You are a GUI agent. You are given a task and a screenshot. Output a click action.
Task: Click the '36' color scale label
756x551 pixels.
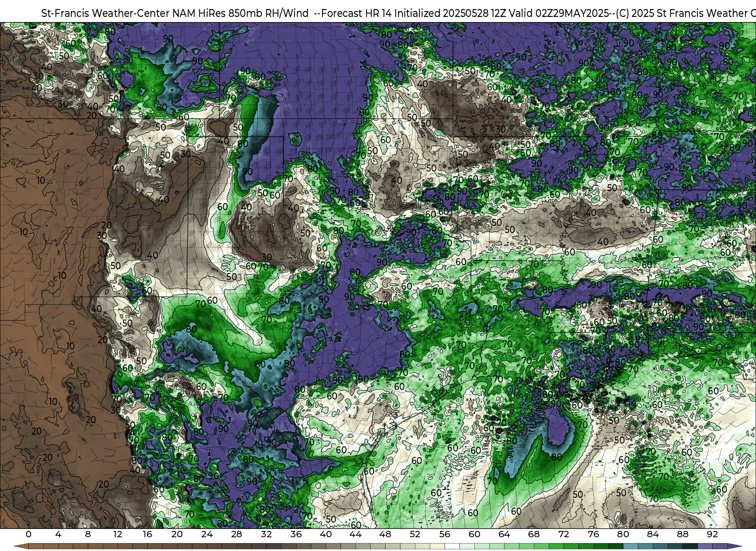point(296,534)
